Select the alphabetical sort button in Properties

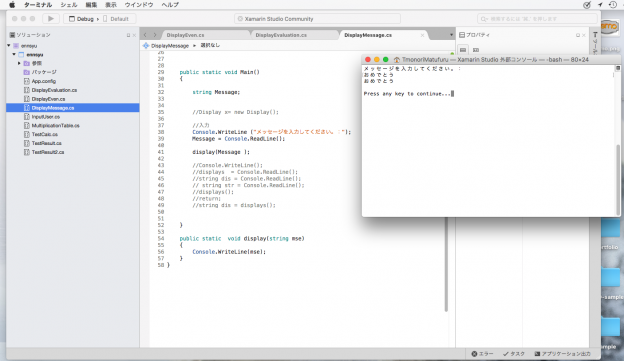(476, 50)
